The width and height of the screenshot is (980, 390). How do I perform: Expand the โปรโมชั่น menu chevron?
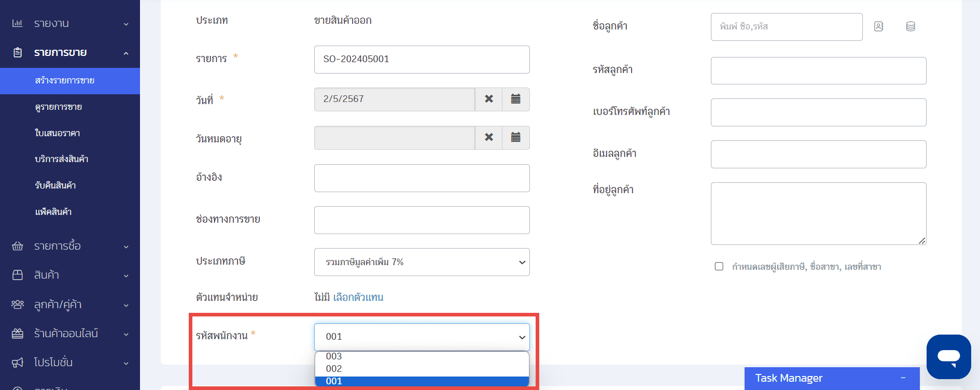[x=126, y=363]
